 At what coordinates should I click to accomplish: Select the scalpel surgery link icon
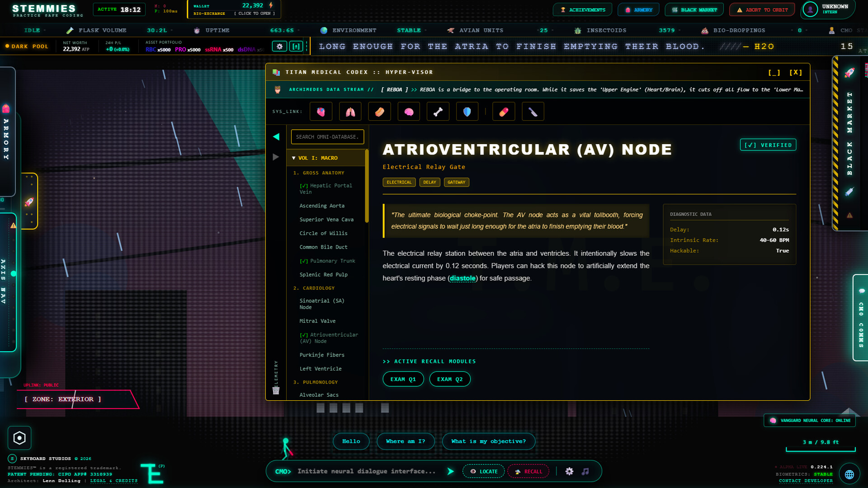click(x=533, y=112)
